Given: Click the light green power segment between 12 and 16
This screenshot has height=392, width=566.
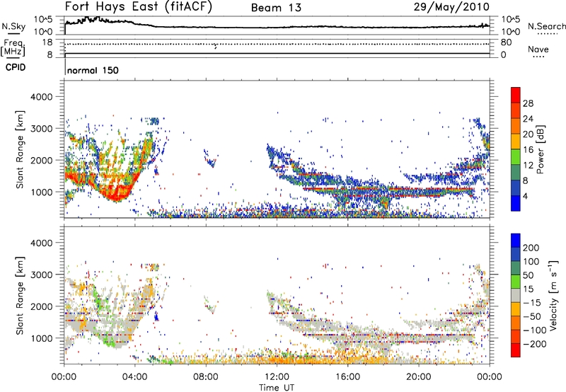Looking at the screenshot, I should (516, 156).
